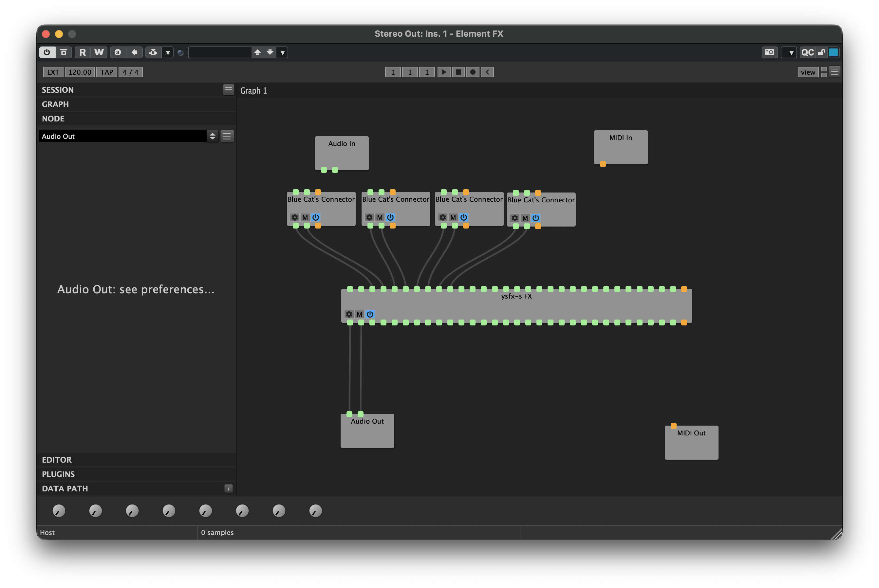
Task: Click orange MIDI port on MIDI In node
Action: tap(603, 164)
